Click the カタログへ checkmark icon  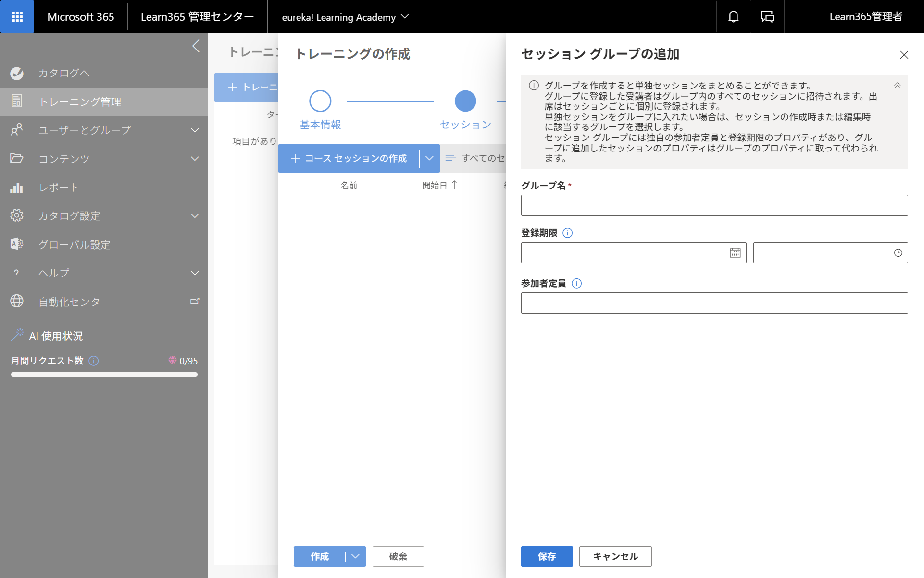(17, 73)
